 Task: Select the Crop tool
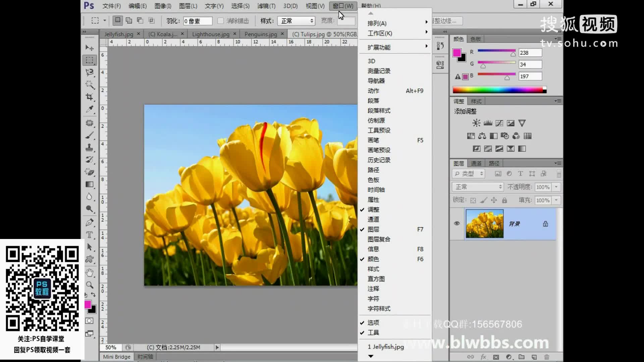(x=89, y=97)
